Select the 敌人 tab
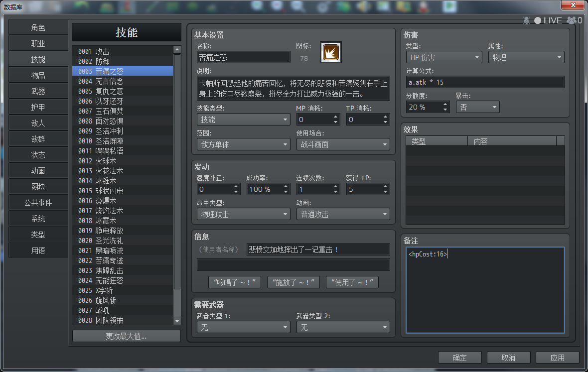 38,123
